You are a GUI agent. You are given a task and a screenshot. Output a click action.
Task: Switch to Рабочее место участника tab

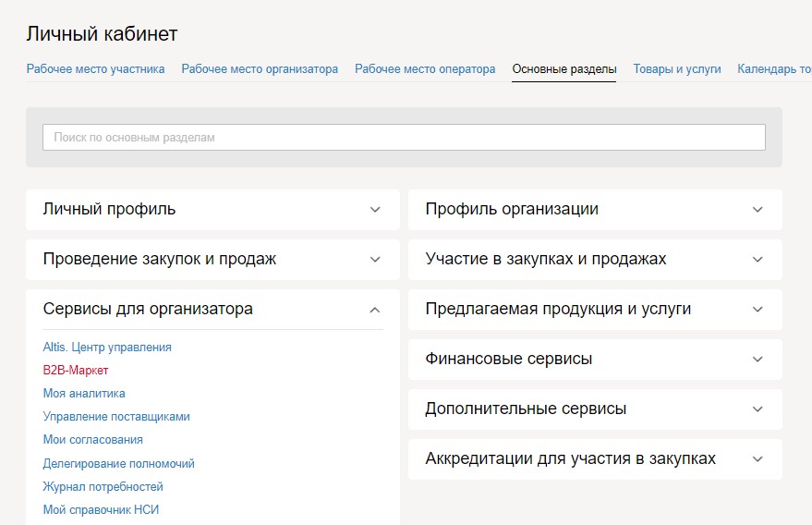(95, 69)
